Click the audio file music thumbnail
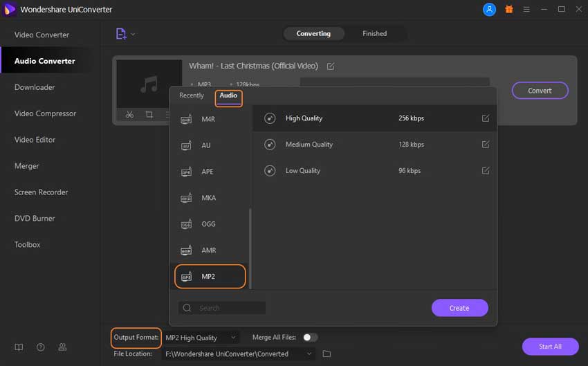The image size is (588, 366). coord(149,84)
